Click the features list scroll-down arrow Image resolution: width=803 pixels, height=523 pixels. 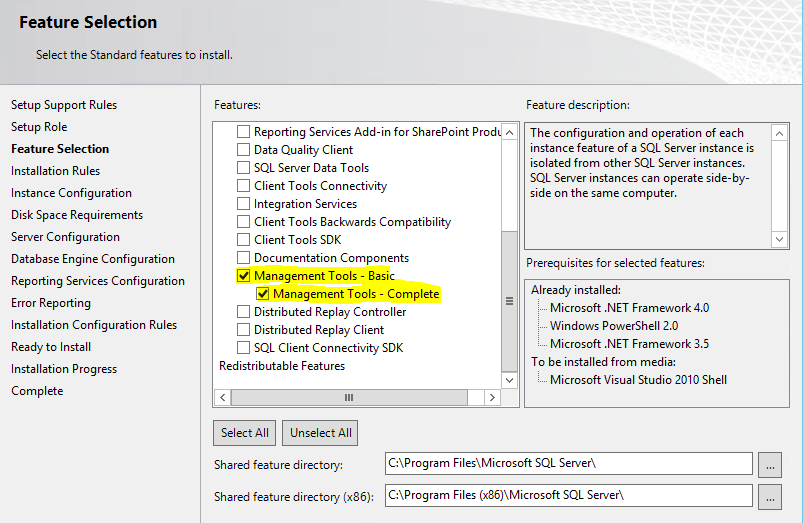(509, 380)
